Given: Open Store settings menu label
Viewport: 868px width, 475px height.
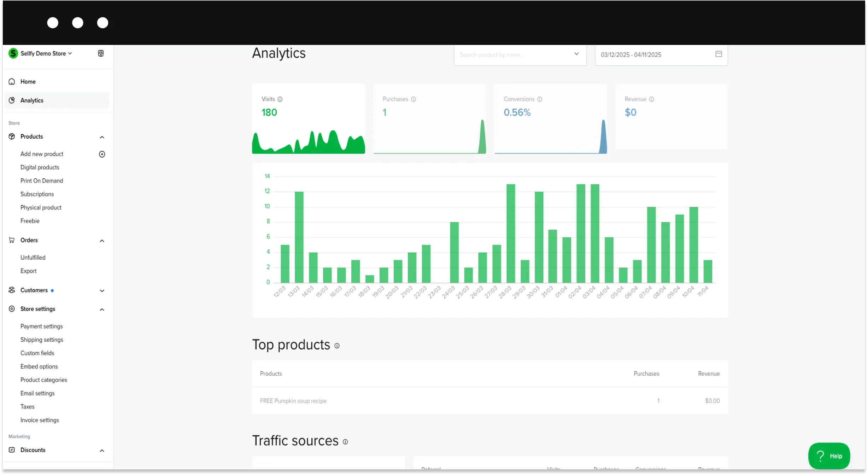Looking at the screenshot, I should point(38,309).
